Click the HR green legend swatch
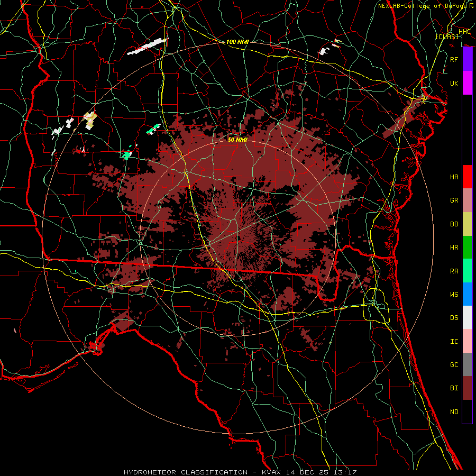The width and height of the screenshot is (476, 476). 467,248
